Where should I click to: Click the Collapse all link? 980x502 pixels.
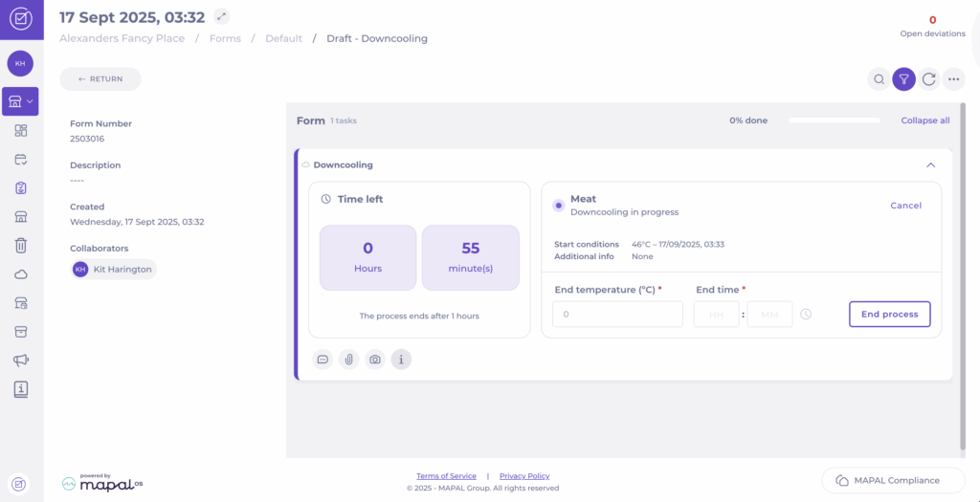click(924, 120)
